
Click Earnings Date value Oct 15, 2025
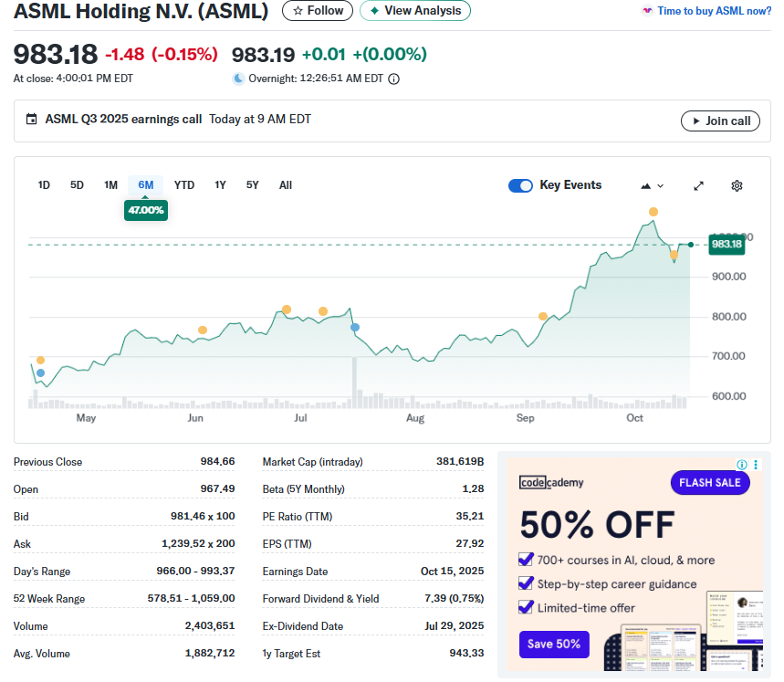[452, 571]
